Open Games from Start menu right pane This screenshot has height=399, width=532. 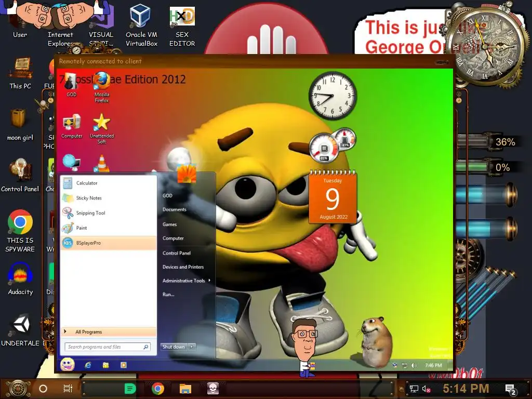pyautogui.click(x=170, y=224)
